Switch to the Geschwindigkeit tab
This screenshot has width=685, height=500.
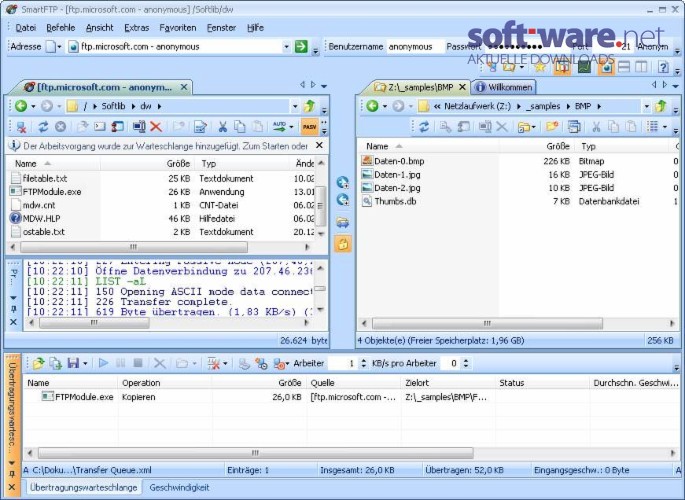(179, 487)
